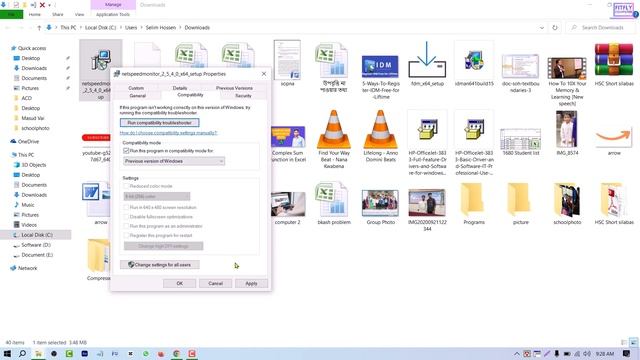Toggle Disable fullscreen optimizations checkbox

point(126,217)
